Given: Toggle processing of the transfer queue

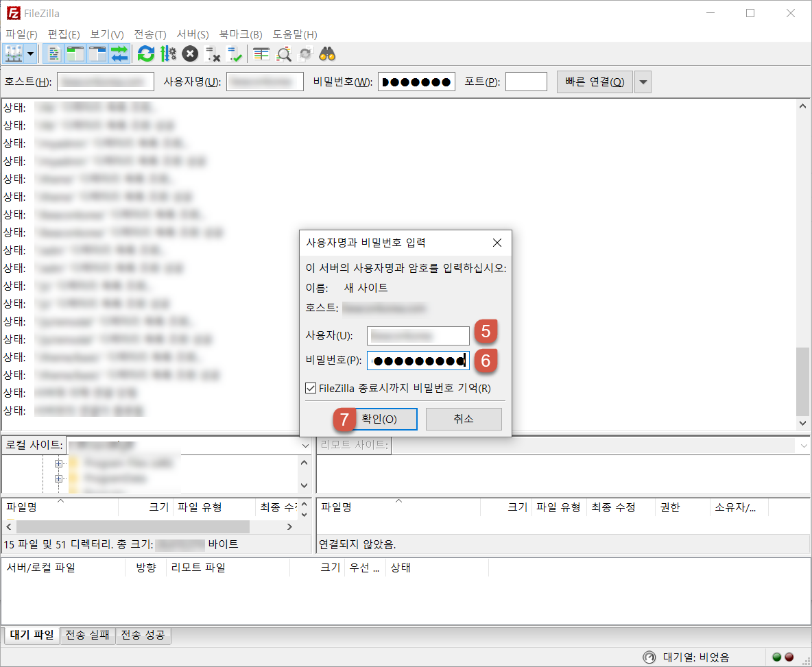Looking at the screenshot, I should (168, 53).
